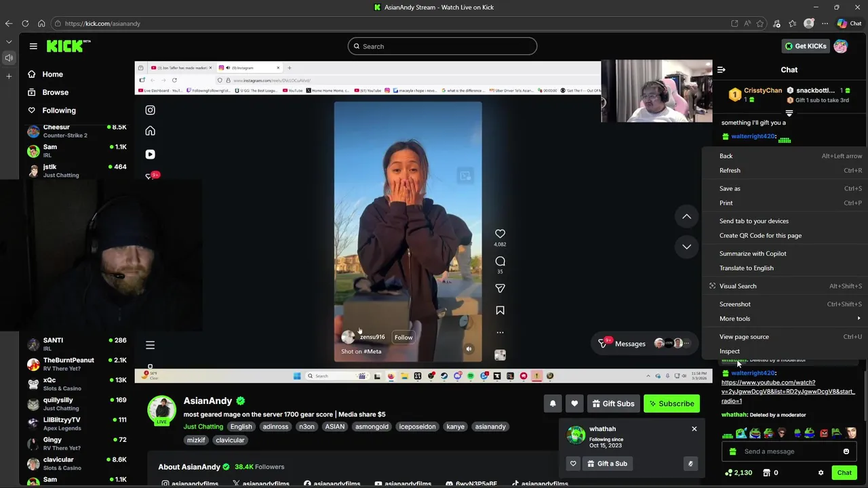The height and width of the screenshot is (488, 868).
Task: Click the Gift Subs button
Action: (613, 403)
